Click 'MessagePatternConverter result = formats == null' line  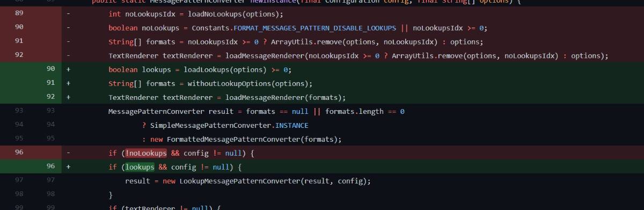pos(257,111)
